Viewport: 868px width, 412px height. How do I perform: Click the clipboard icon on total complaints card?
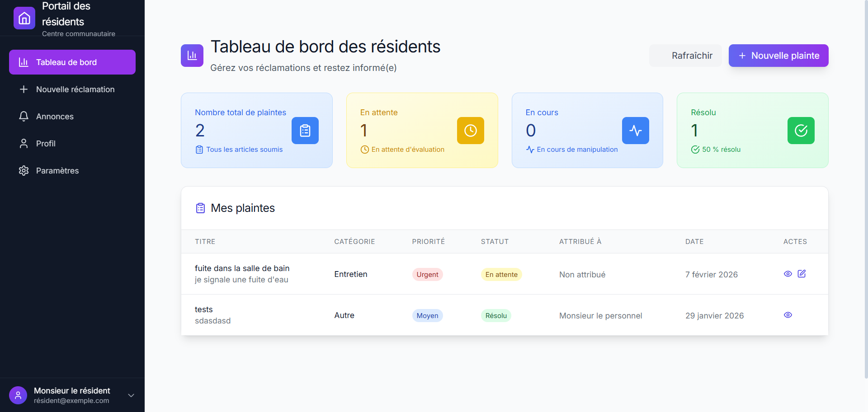tap(305, 131)
